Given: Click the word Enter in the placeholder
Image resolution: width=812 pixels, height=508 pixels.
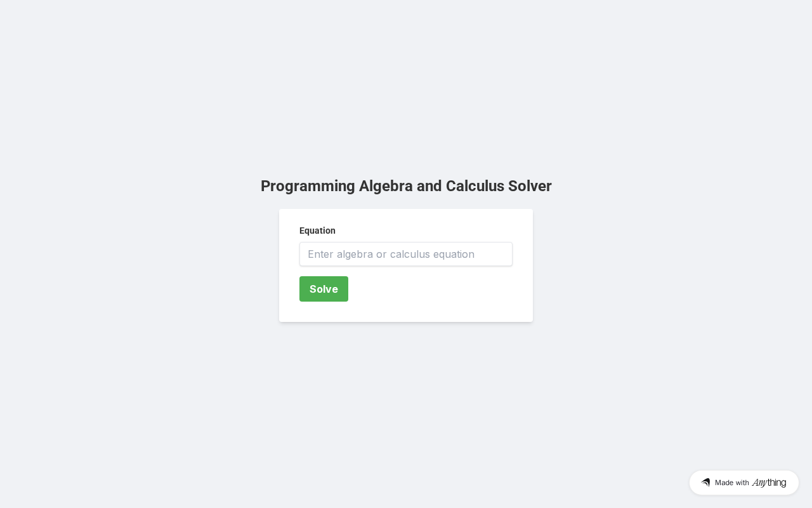Looking at the screenshot, I should click(320, 254).
